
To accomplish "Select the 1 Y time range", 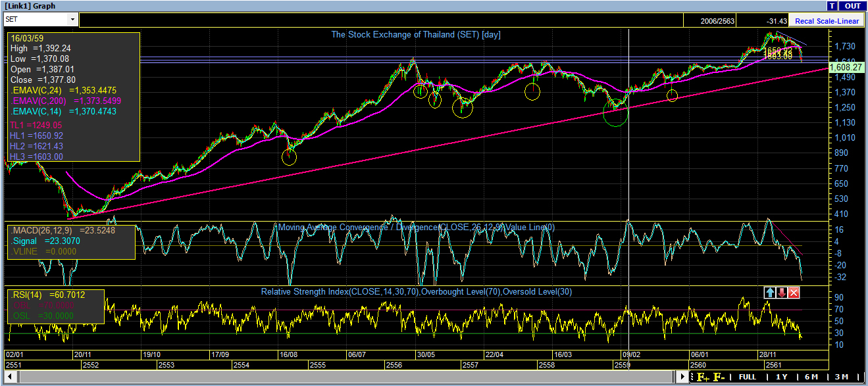I will coord(782,377).
